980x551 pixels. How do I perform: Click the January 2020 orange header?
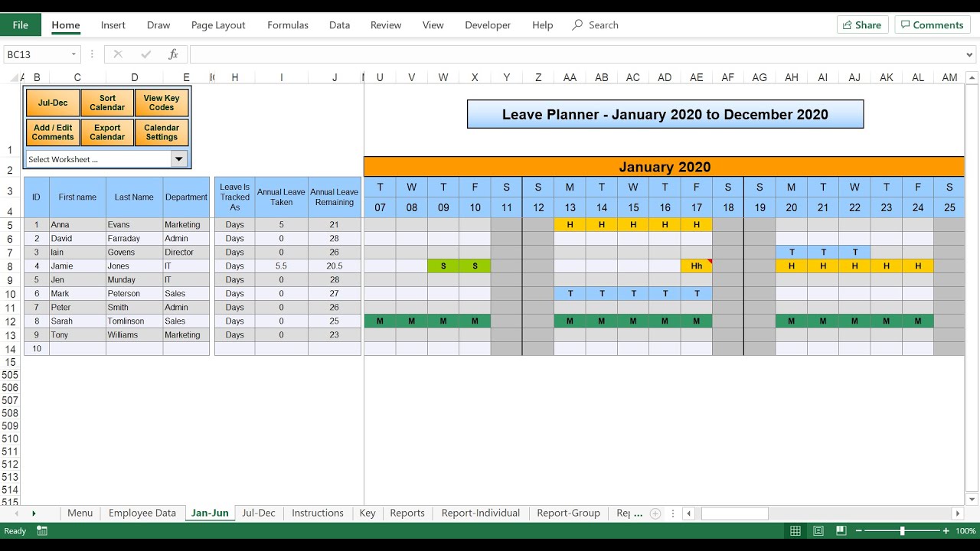coord(665,167)
